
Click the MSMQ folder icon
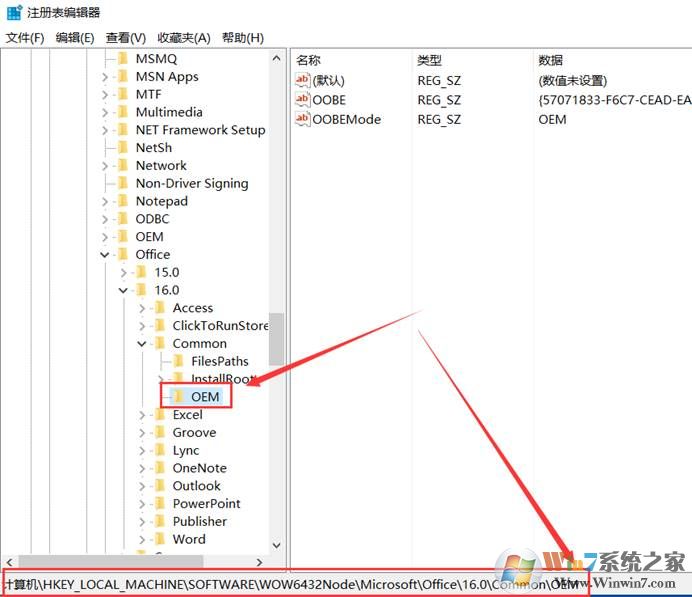pos(123,58)
